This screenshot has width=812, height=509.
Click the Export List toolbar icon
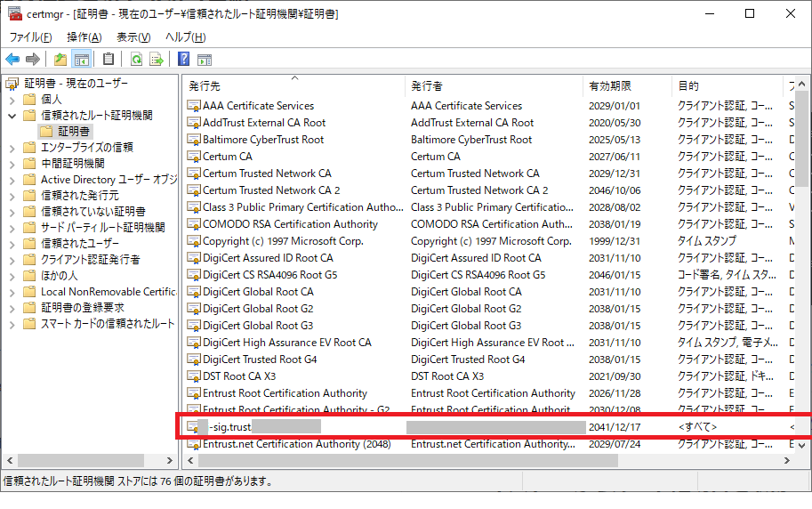click(156, 60)
